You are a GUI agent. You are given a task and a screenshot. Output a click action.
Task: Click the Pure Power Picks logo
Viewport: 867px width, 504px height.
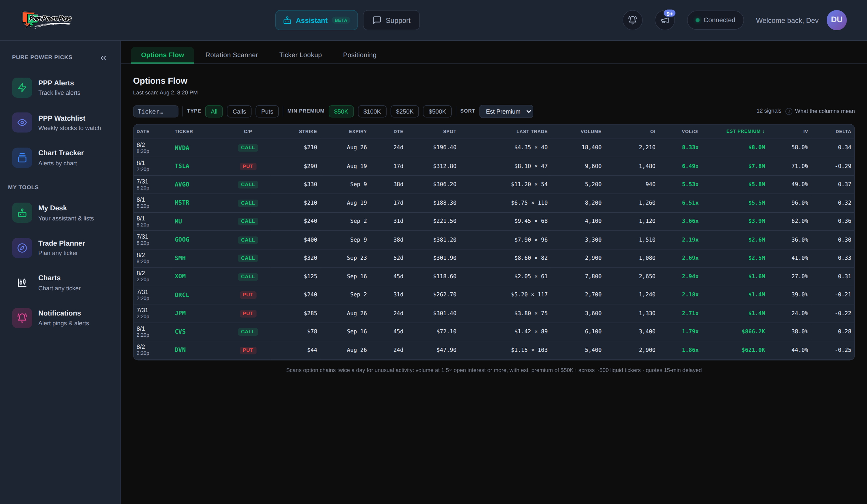click(x=47, y=19)
